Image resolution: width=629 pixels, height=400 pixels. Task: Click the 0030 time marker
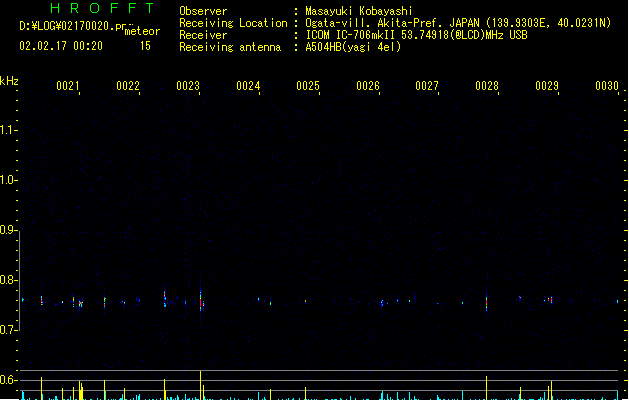(607, 86)
